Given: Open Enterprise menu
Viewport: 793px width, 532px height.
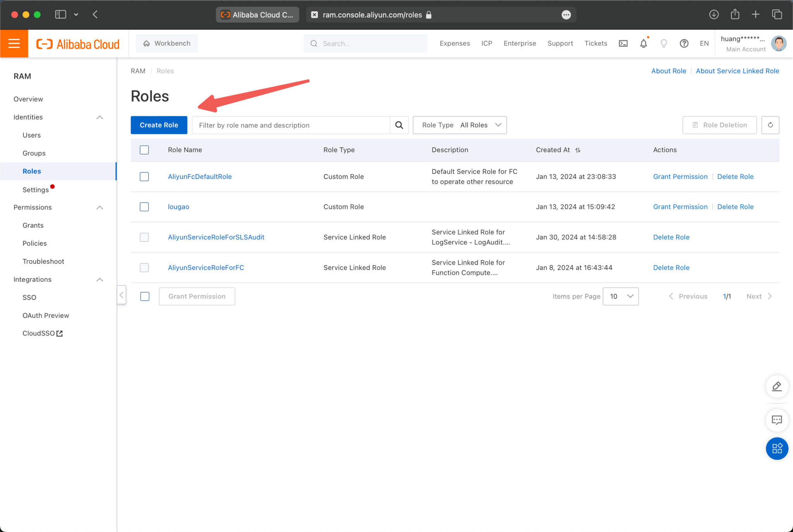Looking at the screenshot, I should click(x=520, y=43).
